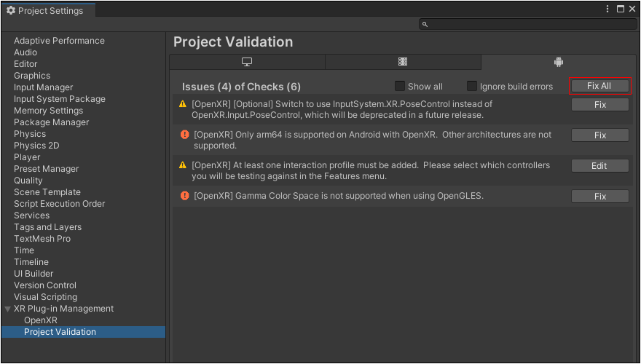
Task: Collapse the XR Plug-in Management section
Action: pos(8,309)
